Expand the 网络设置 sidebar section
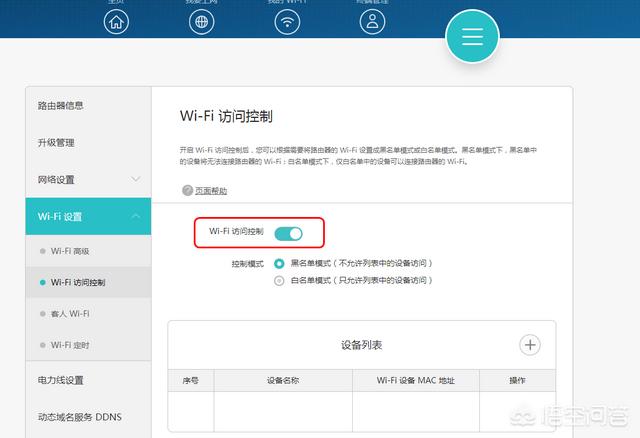640x438 pixels. tap(88, 179)
